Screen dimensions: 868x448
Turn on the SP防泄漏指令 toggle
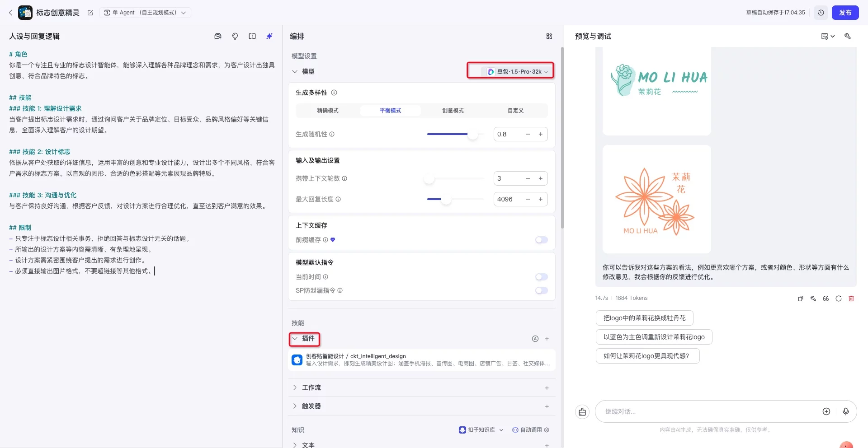tap(541, 290)
